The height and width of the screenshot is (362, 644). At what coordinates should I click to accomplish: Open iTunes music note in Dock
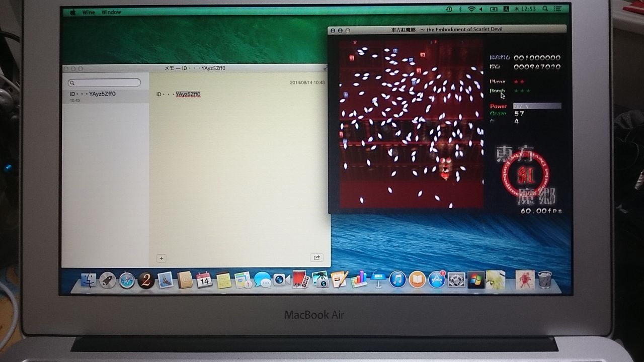point(397,279)
